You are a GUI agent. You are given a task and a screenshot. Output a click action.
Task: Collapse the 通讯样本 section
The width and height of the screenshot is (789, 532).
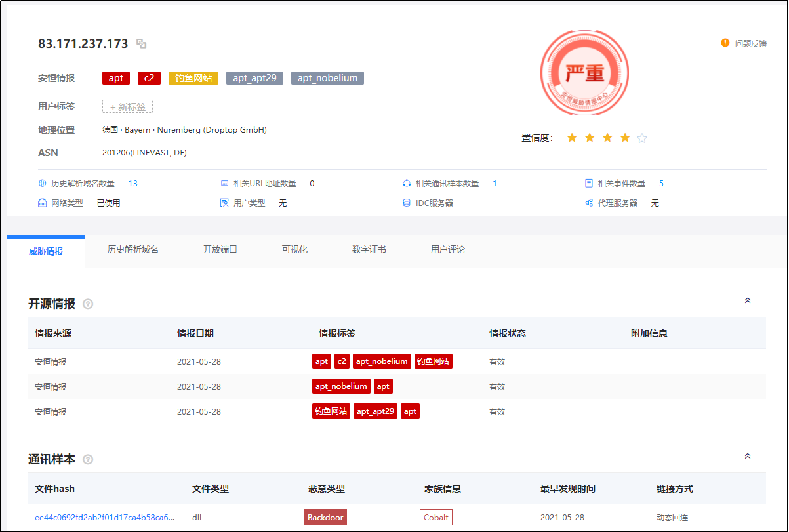[x=748, y=456]
